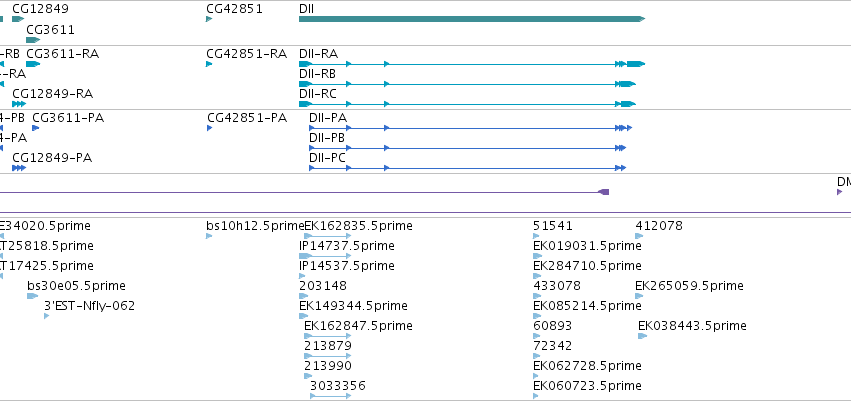Click EST 213990
The height and width of the screenshot is (401, 851).
[308, 377]
